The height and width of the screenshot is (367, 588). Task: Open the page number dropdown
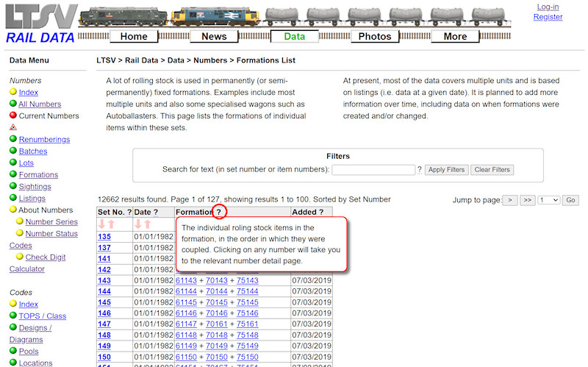[549, 200]
